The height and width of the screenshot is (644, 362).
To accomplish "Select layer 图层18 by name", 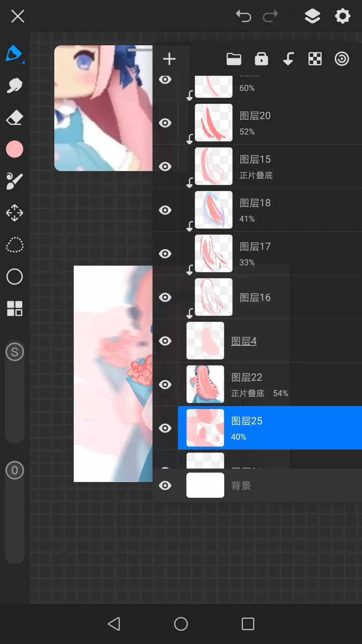I will (255, 203).
